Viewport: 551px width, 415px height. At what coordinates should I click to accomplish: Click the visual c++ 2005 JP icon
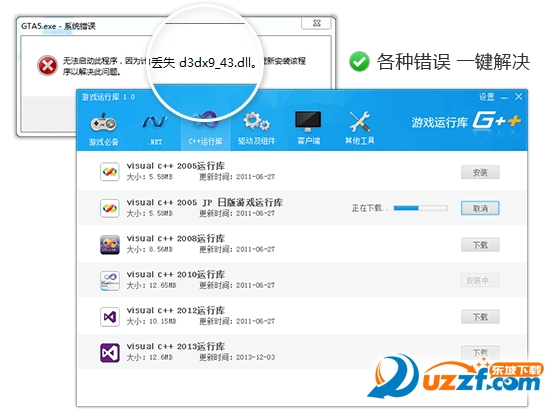click(x=110, y=208)
